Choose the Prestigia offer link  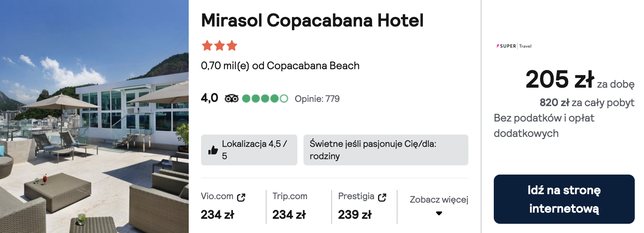coord(356,196)
